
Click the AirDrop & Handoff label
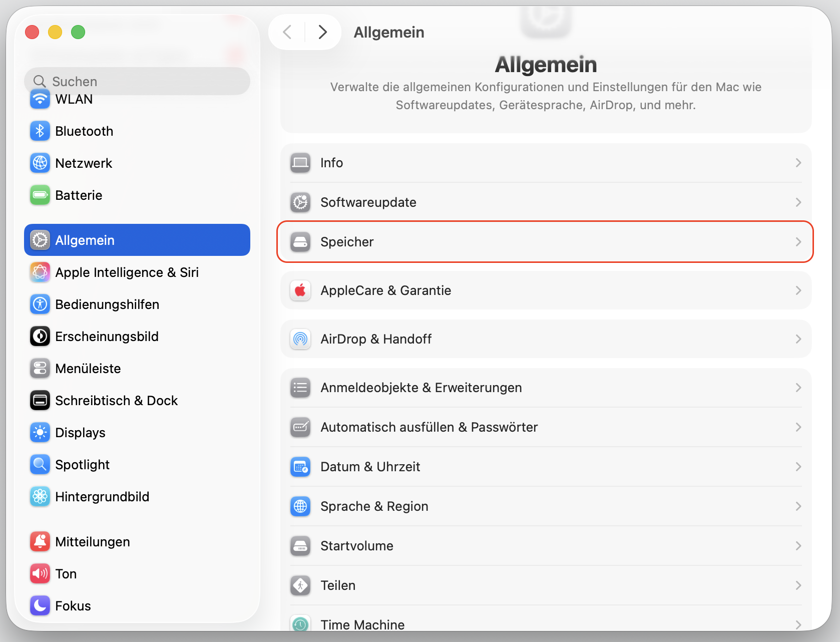(x=376, y=339)
